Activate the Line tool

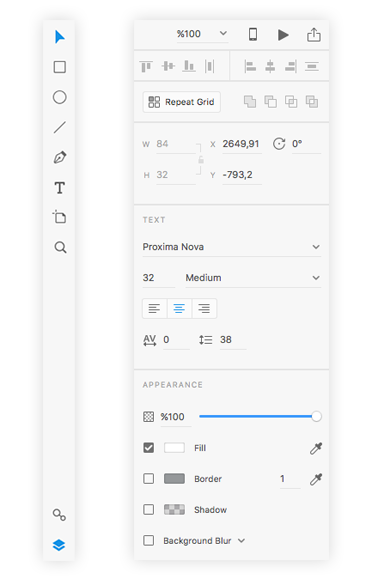tap(60, 127)
